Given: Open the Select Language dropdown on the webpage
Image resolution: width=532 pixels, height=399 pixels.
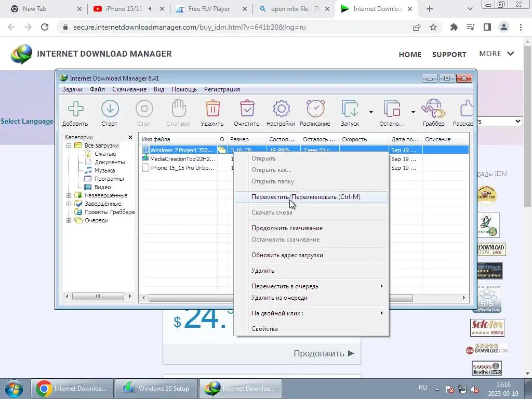Looking at the screenshot, I should pos(500,121).
